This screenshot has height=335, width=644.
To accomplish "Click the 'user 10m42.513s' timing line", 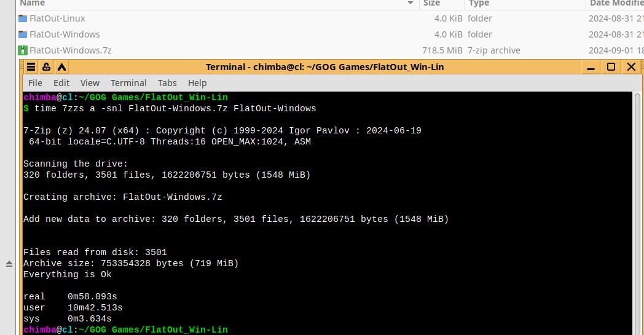I will coord(73,308).
